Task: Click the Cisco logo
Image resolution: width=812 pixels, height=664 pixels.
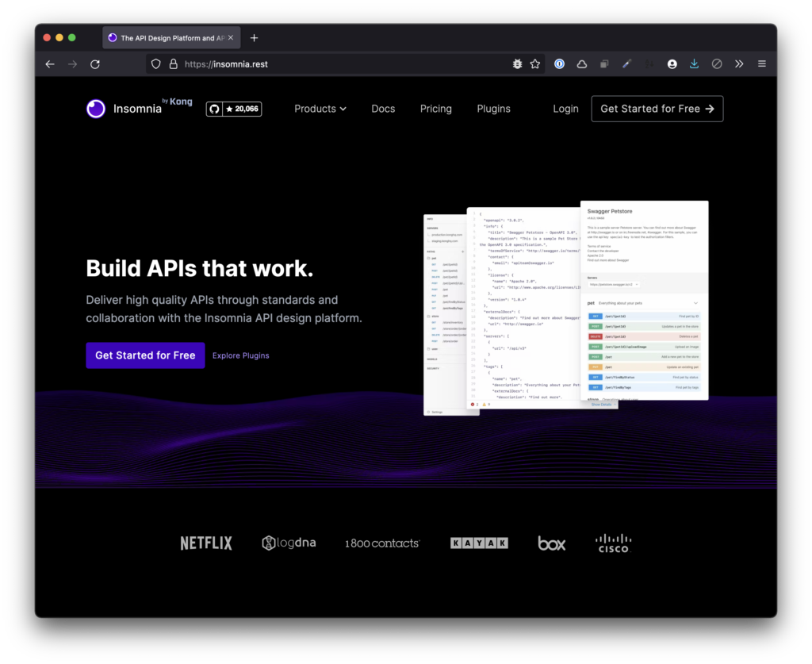Action: [x=614, y=543]
